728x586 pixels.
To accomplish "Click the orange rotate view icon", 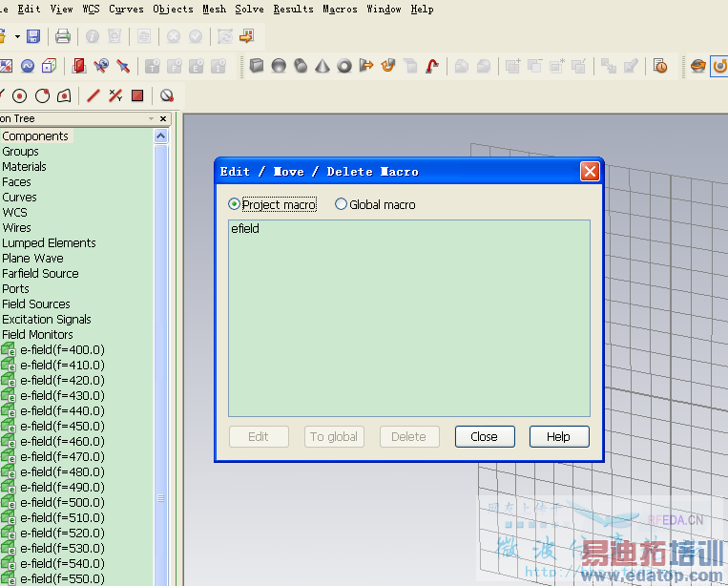I will 697,66.
